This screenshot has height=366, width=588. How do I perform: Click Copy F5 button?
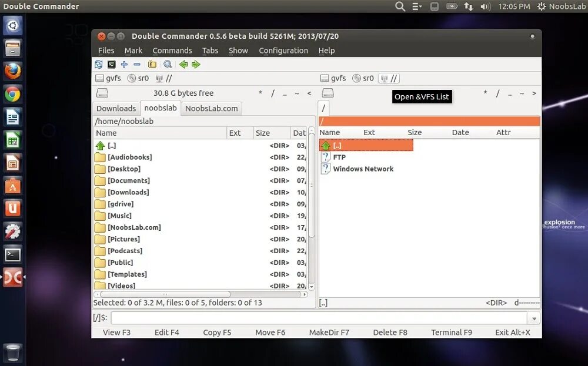coord(217,333)
